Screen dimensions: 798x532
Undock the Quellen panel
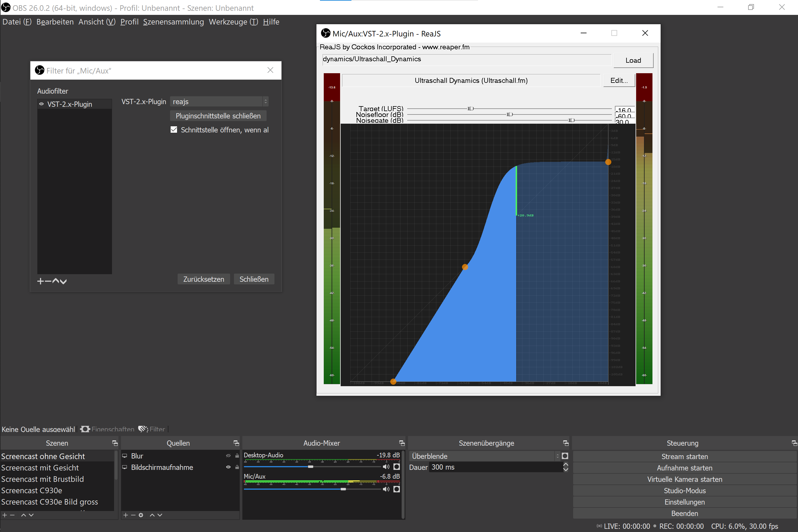click(x=236, y=443)
